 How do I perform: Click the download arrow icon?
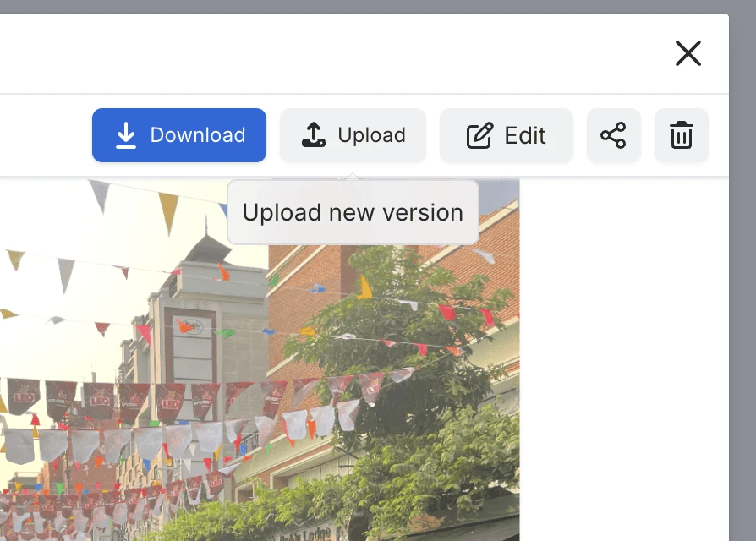[x=126, y=135]
